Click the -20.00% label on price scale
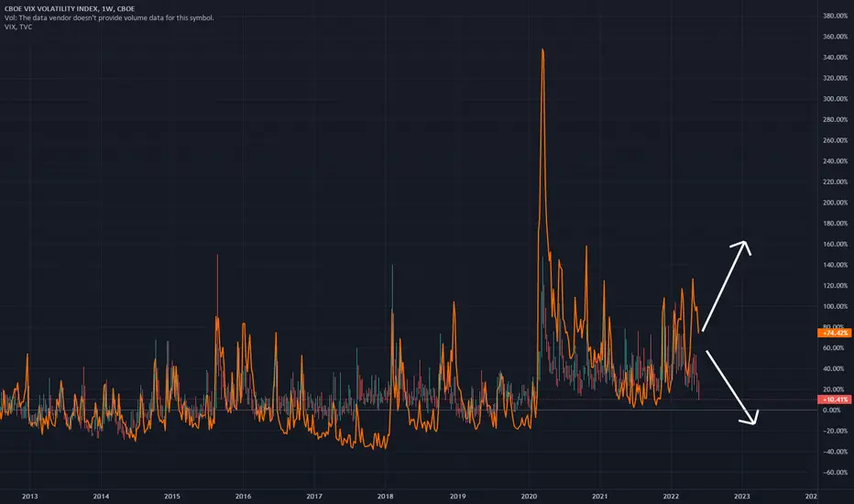The width and height of the screenshot is (854, 504). click(x=835, y=431)
